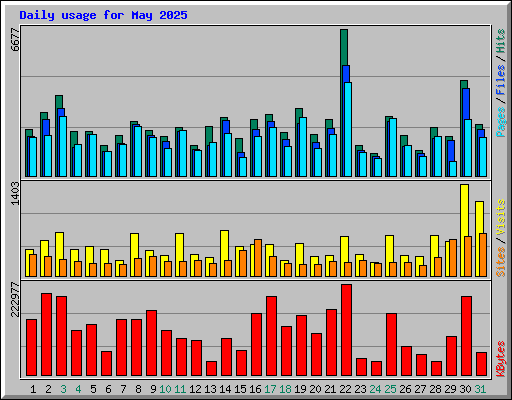Viewport: 512px width, 400px height.
Task: Click the 'Hits' legend label
Action: point(501,41)
